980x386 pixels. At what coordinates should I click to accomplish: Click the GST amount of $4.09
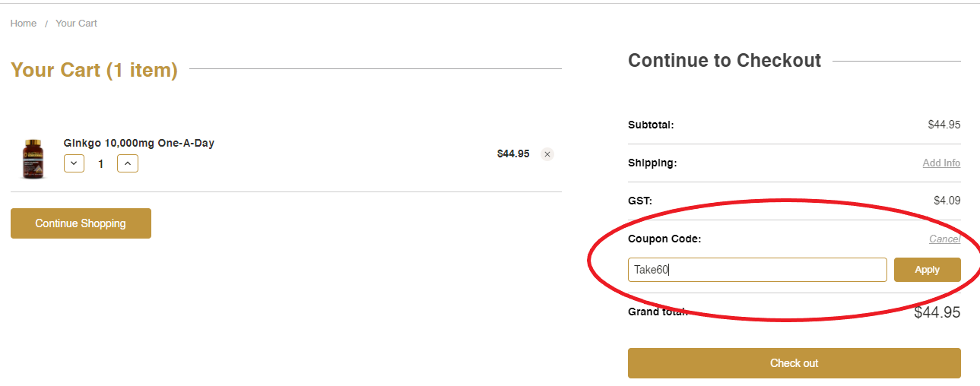(x=947, y=201)
